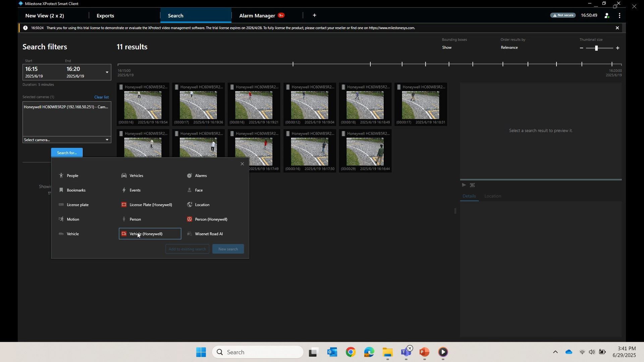Open search result thumbnail at 16:16:44
The width and height of the screenshot is (644, 362).
point(365,151)
